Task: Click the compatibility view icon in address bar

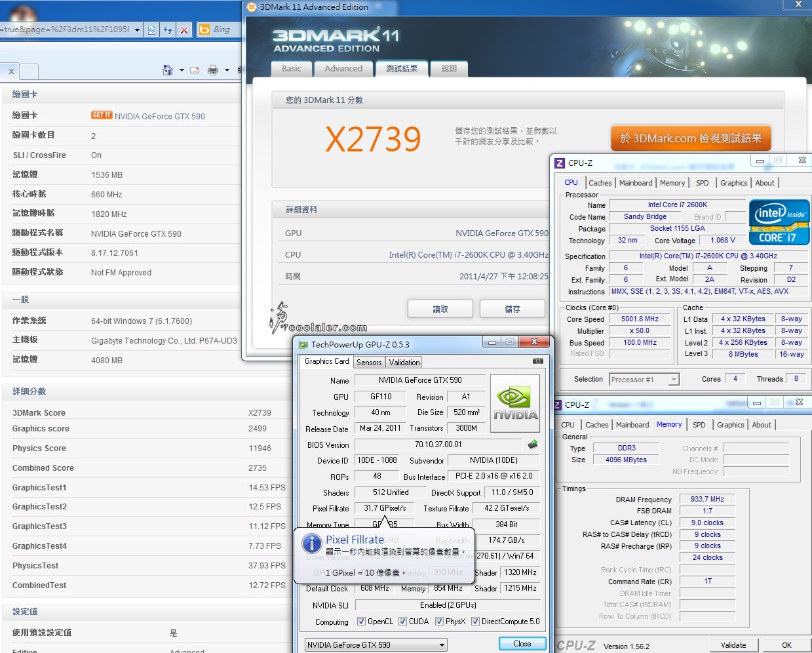Action: [151, 30]
